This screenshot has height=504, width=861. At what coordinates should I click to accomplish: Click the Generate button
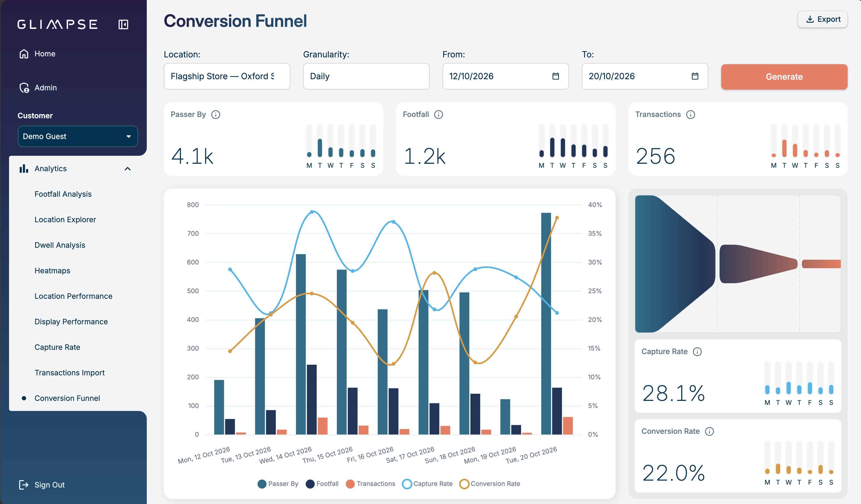[784, 77]
